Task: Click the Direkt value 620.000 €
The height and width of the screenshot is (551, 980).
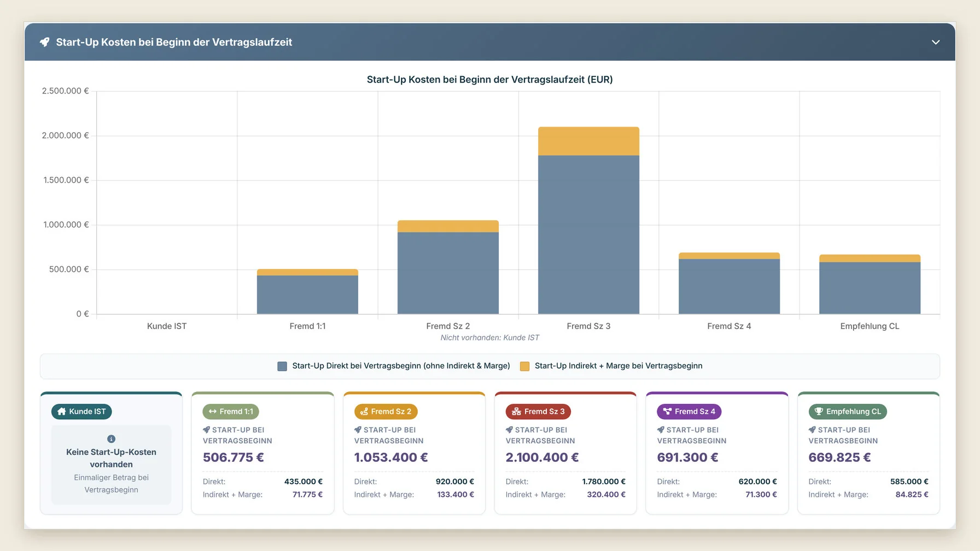Action: pos(757,482)
